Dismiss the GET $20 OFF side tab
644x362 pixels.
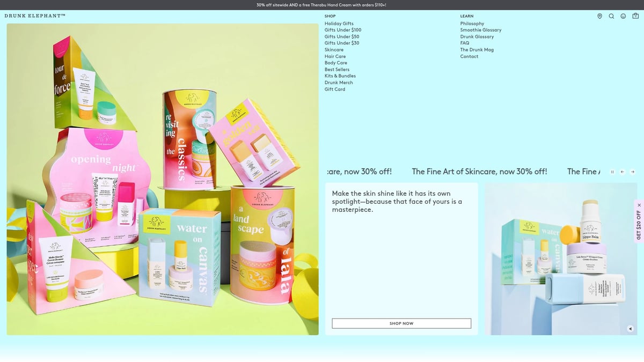[x=639, y=205]
